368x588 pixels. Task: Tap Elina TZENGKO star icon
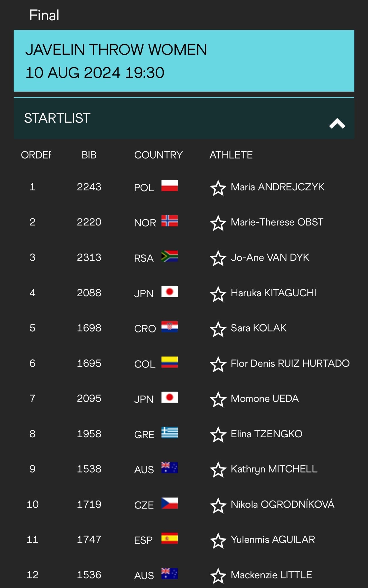pyautogui.click(x=218, y=435)
